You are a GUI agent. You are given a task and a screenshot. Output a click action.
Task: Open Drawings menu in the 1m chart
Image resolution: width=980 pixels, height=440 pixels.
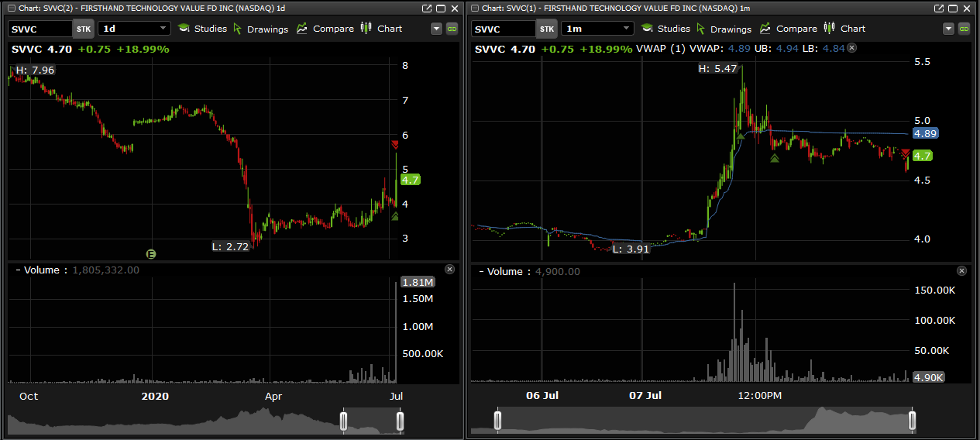(x=724, y=29)
